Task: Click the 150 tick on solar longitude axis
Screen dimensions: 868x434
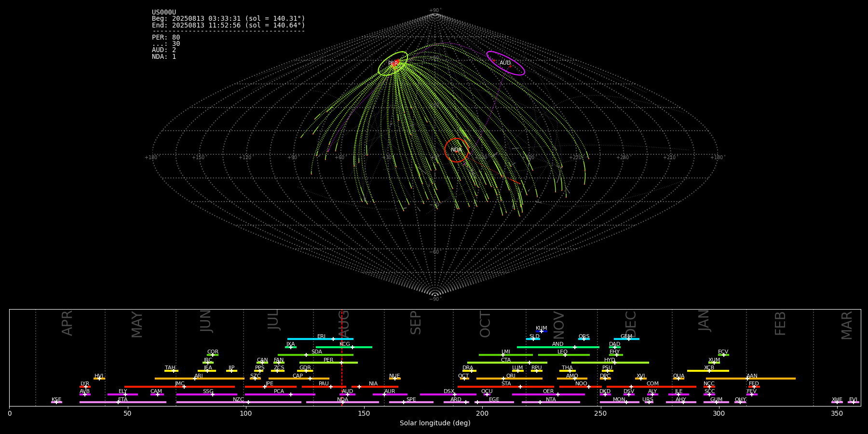Action: click(364, 413)
